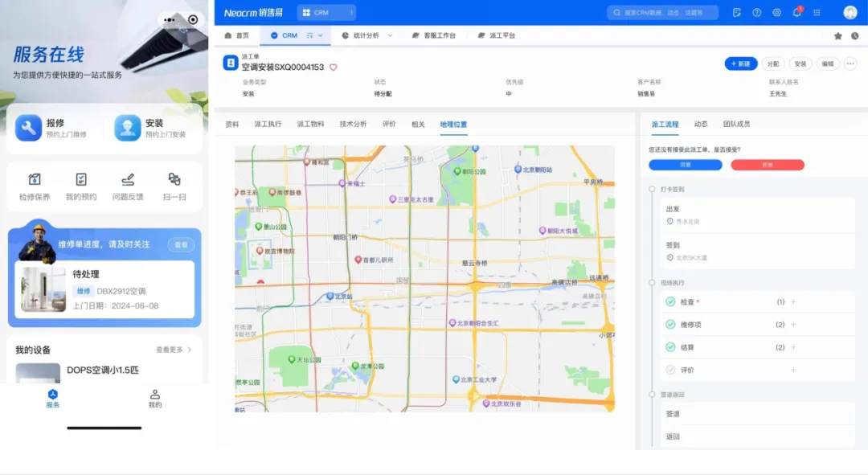Toggle the 维修项 step check circle
The height and width of the screenshot is (475, 868).
click(x=670, y=325)
